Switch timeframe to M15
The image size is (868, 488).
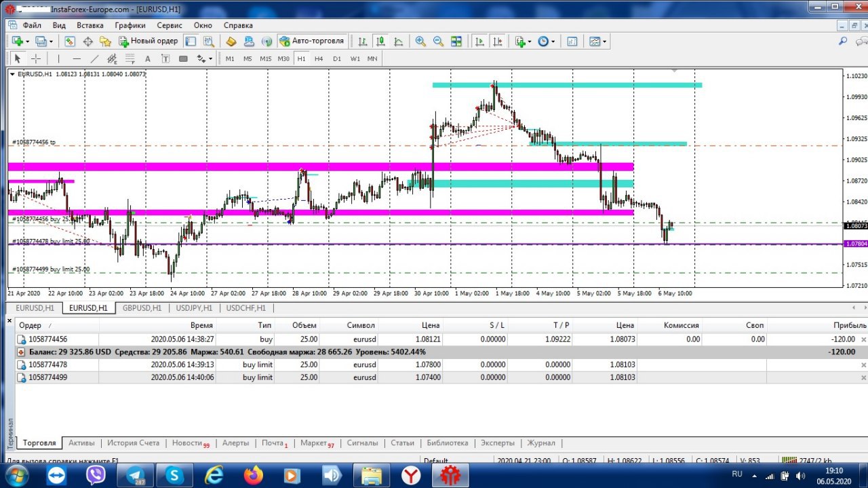pos(265,58)
